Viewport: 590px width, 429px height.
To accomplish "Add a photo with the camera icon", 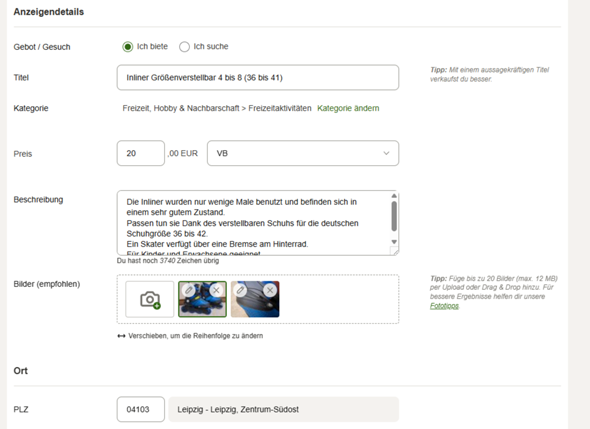I will (150, 300).
